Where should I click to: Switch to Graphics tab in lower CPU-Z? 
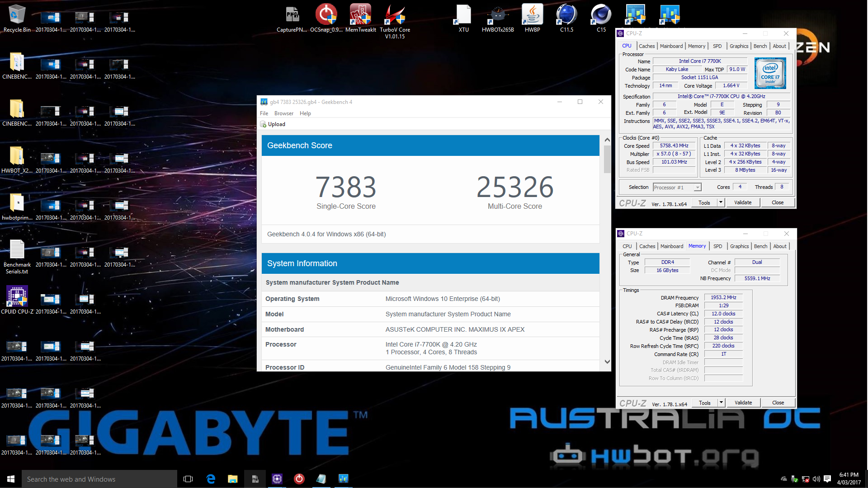pos(739,246)
